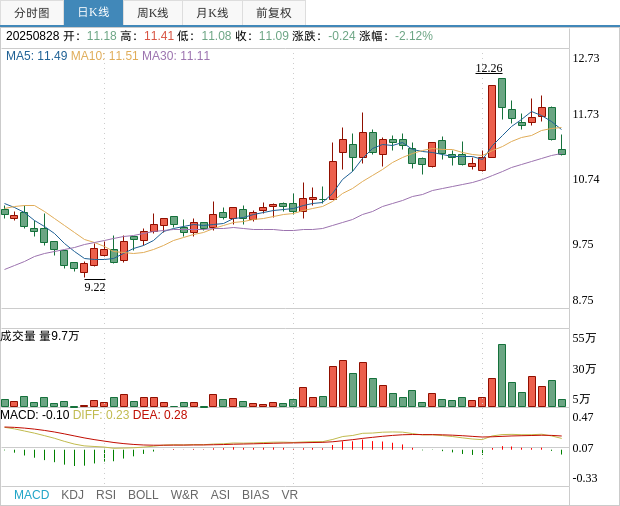Click the purple MA30 legend label
620x506 pixels.
[x=176, y=56]
